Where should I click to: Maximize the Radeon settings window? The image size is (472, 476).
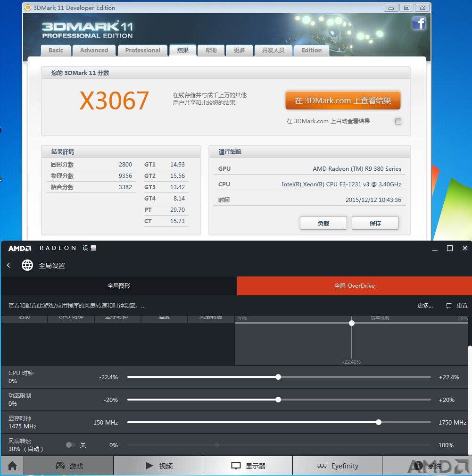click(450, 248)
